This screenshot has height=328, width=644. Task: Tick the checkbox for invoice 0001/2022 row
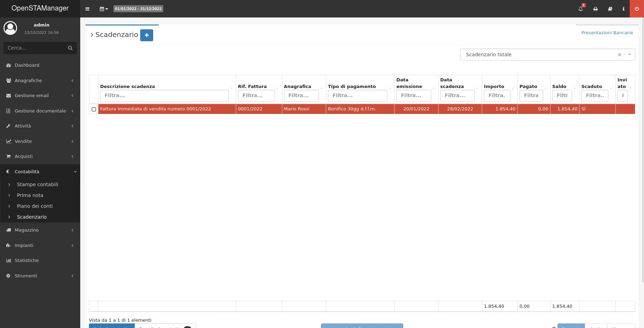click(x=93, y=109)
